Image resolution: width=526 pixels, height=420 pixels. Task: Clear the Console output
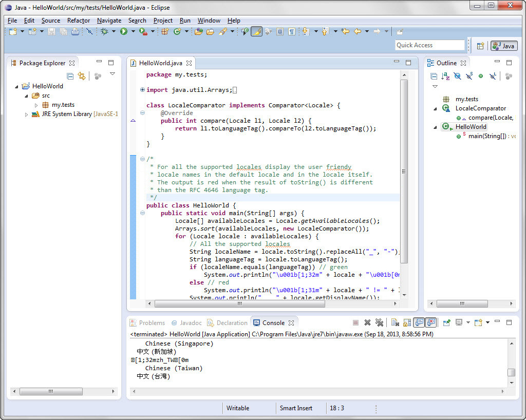coord(394,322)
